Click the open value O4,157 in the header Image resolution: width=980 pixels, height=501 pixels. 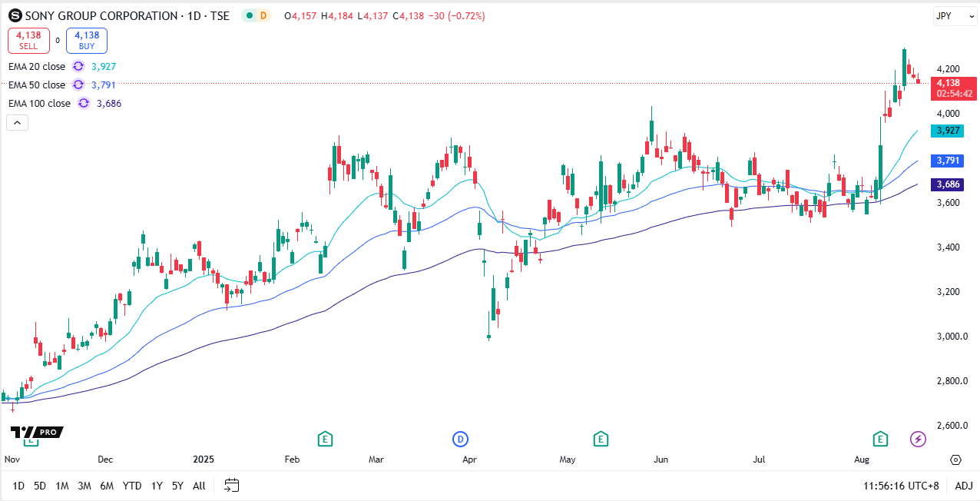click(300, 15)
